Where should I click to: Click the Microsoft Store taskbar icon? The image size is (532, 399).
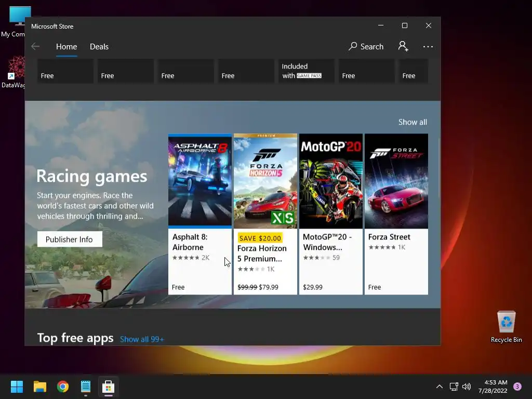click(x=108, y=387)
